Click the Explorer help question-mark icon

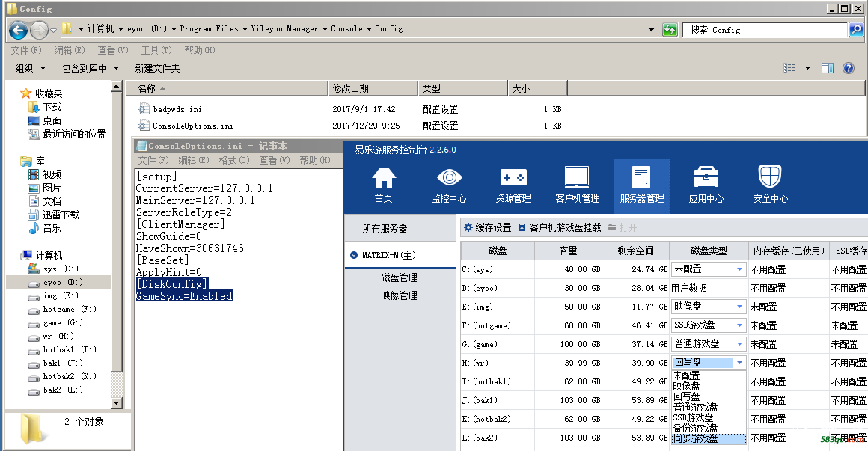tap(849, 68)
